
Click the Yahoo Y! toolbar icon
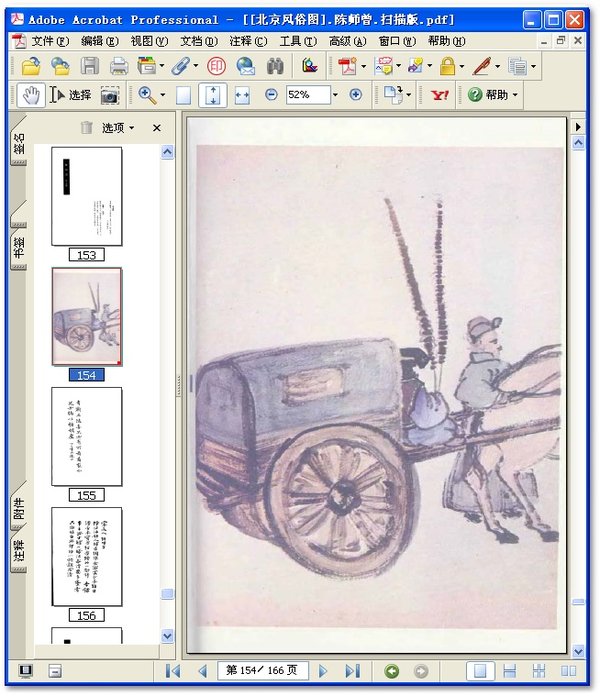[440, 95]
